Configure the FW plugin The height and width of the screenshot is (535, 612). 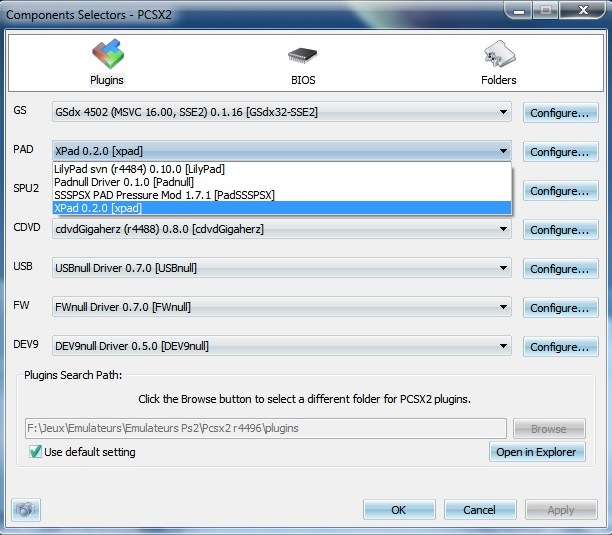point(560,308)
